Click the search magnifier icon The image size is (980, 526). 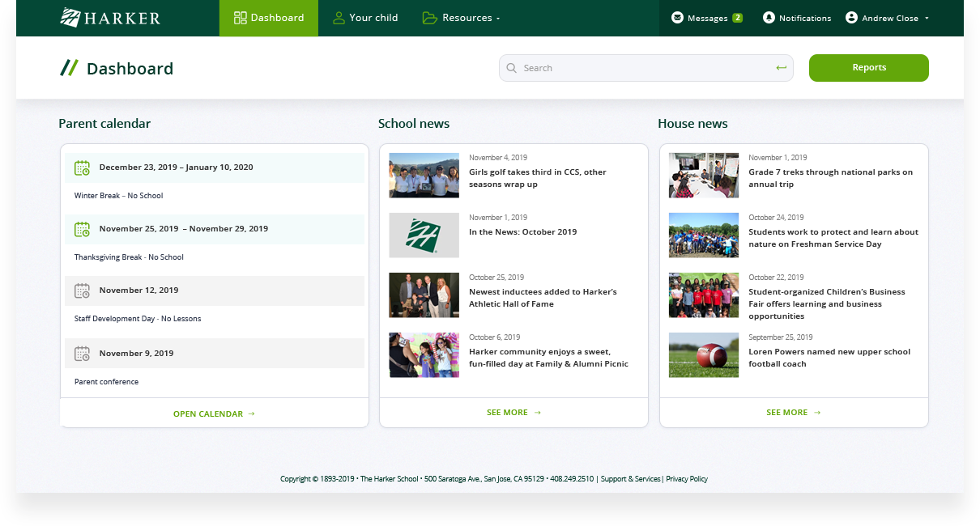coord(511,68)
